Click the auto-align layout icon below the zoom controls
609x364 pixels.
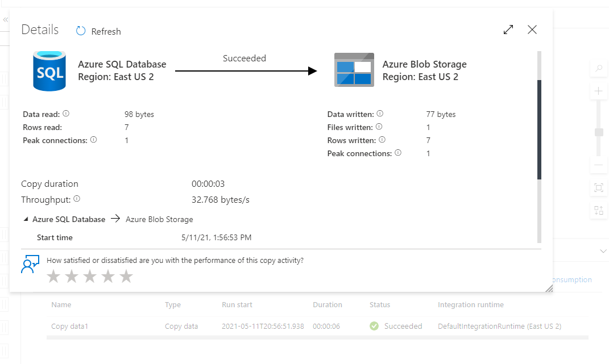tap(598, 210)
